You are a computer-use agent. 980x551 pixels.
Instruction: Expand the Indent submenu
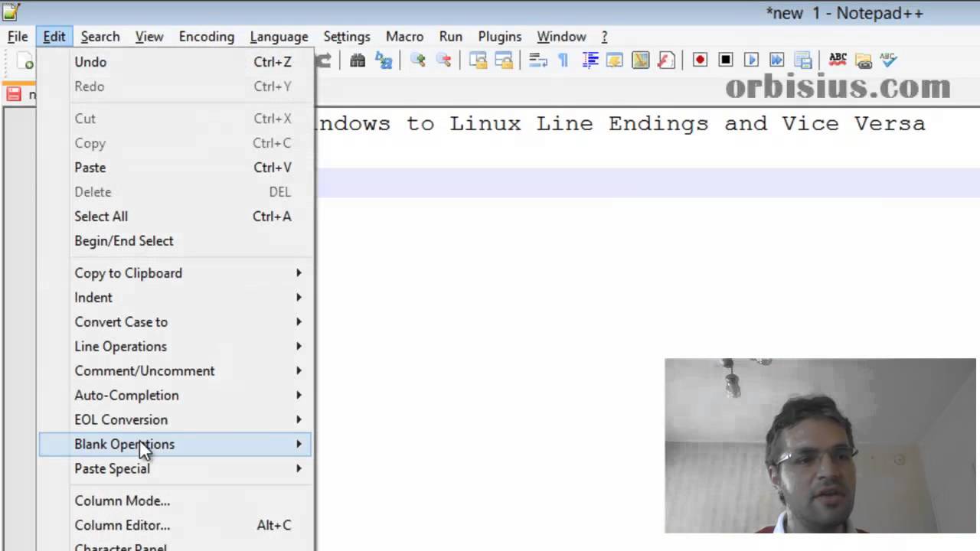click(175, 298)
